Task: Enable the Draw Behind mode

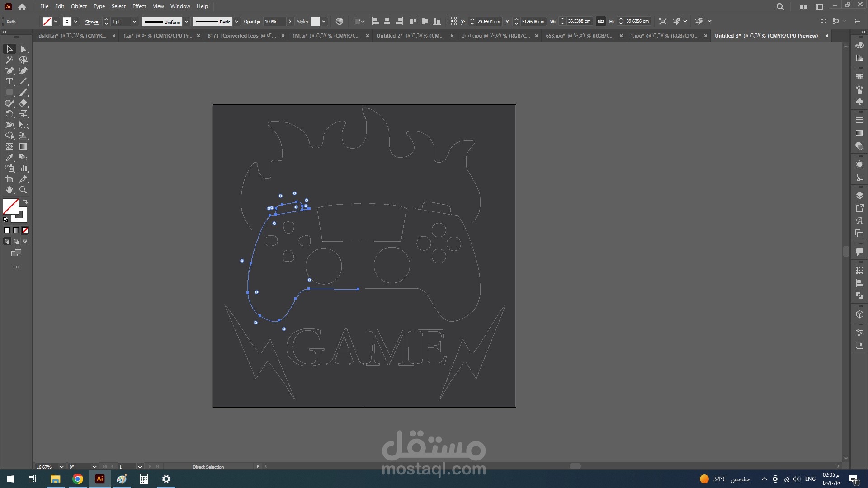Action: coord(16,241)
